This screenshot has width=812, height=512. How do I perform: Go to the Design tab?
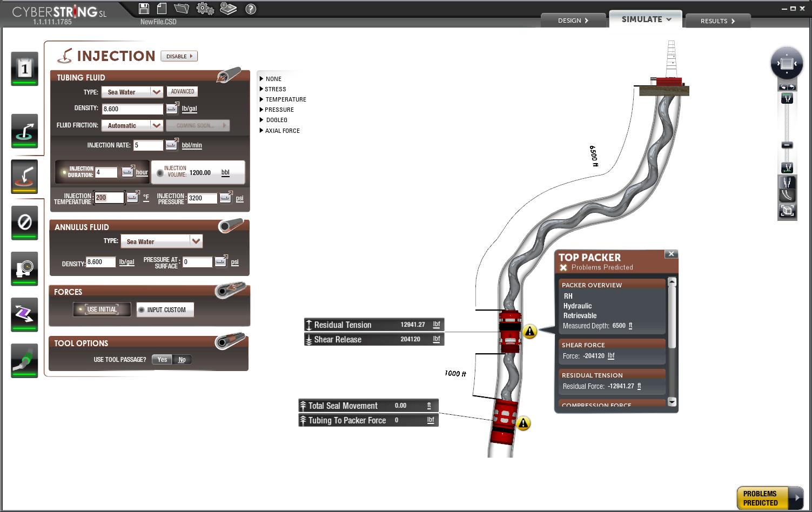click(x=573, y=21)
